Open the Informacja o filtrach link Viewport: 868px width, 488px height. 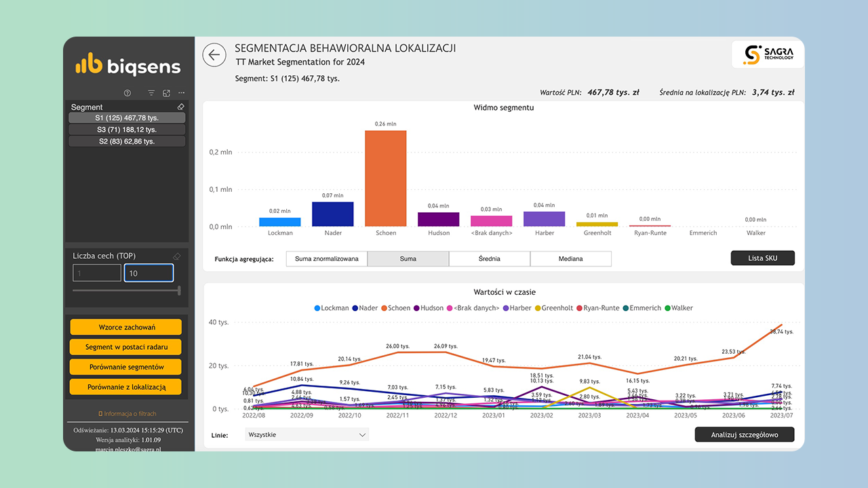tap(126, 413)
